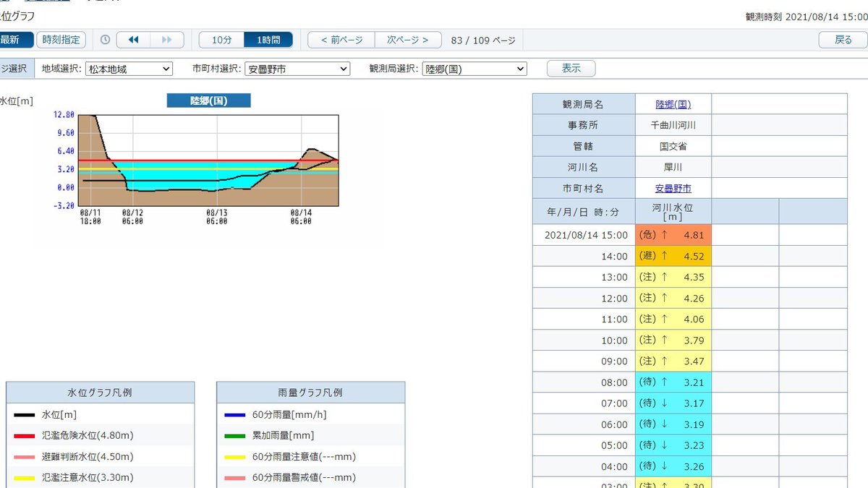Click the 3.79 water level cell
This screenshot has width=868, height=488.
tap(673, 340)
